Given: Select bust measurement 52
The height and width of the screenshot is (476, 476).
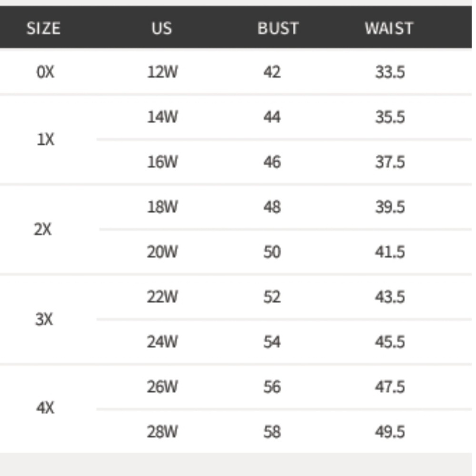Looking at the screenshot, I should [x=272, y=297].
